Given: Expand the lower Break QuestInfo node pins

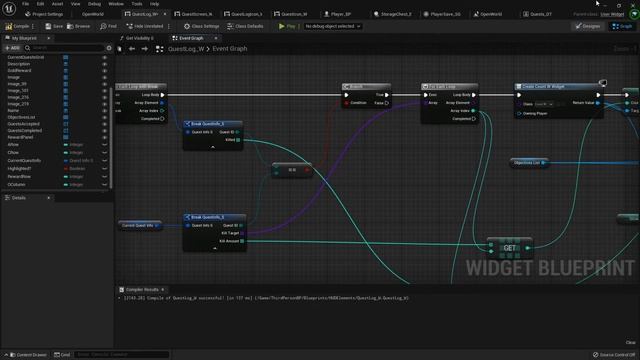Looking at the screenshot, I should [215, 248].
